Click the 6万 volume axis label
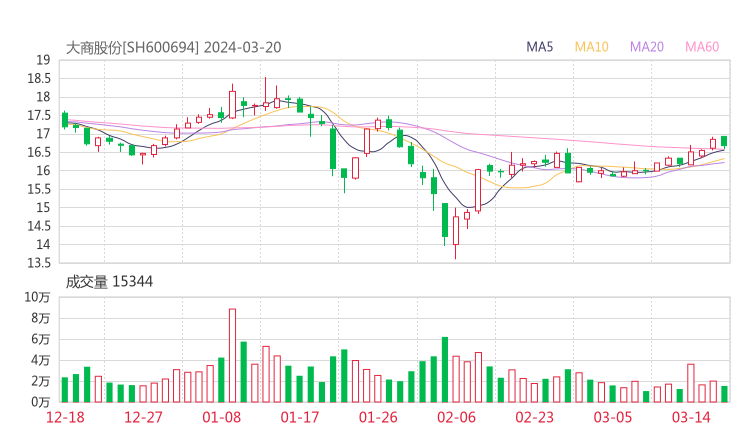The height and width of the screenshot is (440, 740). pyautogui.click(x=41, y=339)
